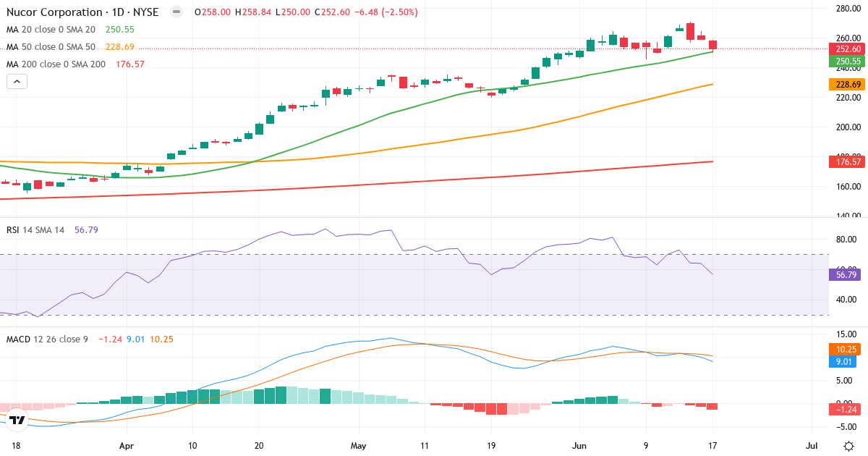Viewport: 868px width, 456px height.
Task: Click the closing price C252.60 in the header
Action: coord(334,12)
